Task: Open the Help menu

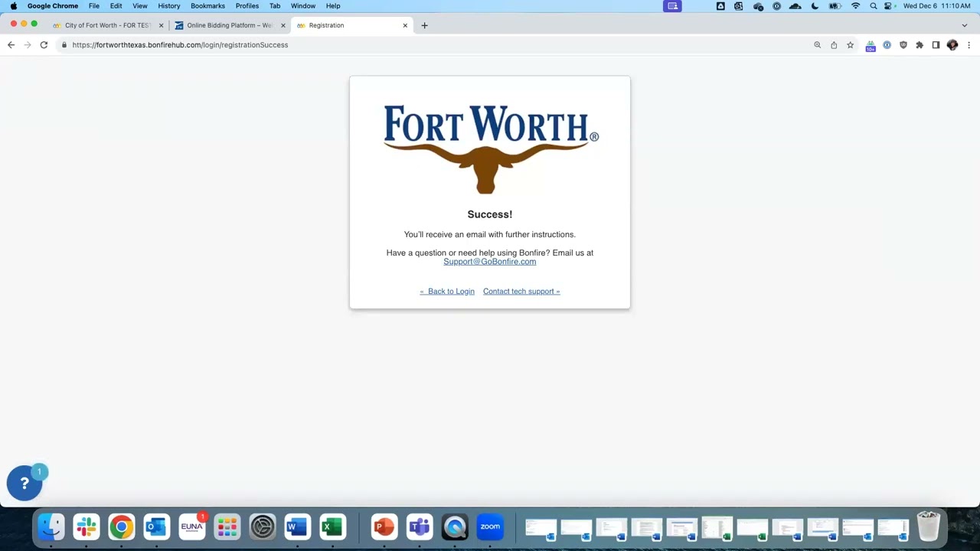Action: point(333,6)
